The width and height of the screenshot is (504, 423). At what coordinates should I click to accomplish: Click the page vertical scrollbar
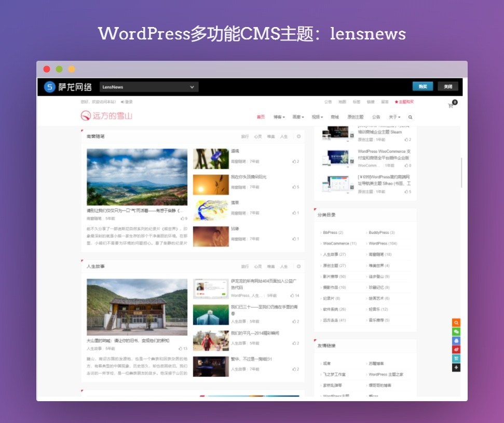[x=461, y=173]
